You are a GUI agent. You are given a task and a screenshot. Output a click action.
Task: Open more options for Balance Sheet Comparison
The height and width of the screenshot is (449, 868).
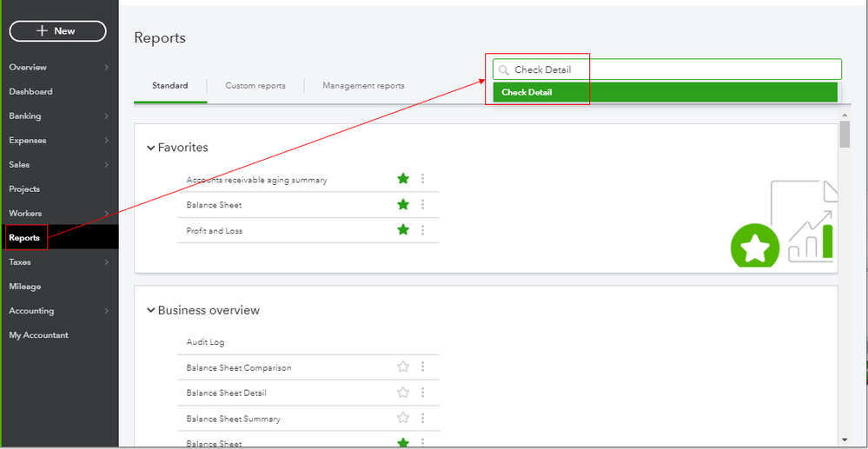coord(423,367)
